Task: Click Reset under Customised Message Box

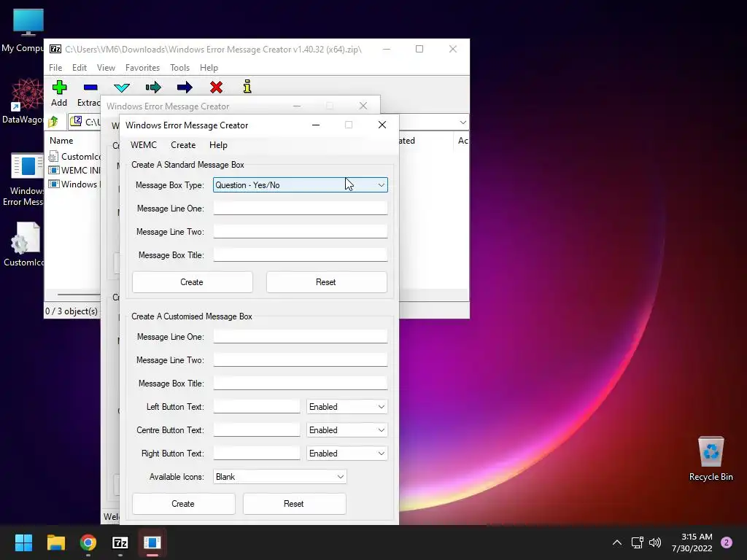Action: pos(294,503)
